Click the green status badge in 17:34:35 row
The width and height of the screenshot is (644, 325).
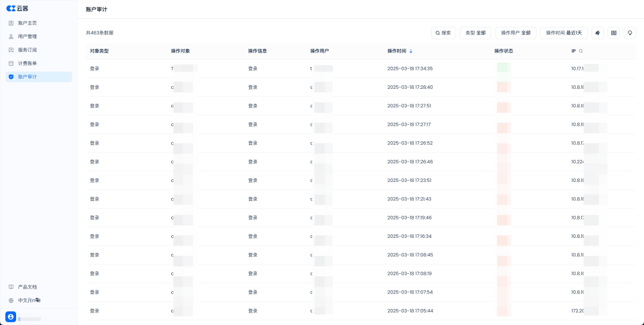tap(503, 69)
